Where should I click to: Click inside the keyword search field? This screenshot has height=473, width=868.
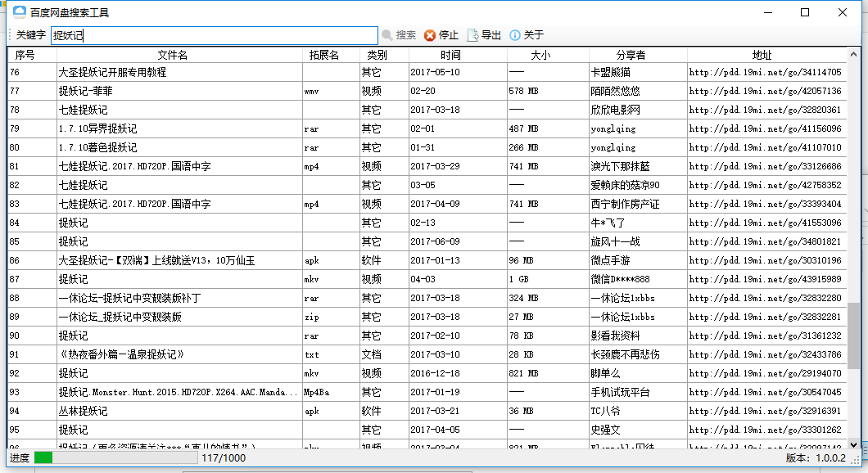213,35
